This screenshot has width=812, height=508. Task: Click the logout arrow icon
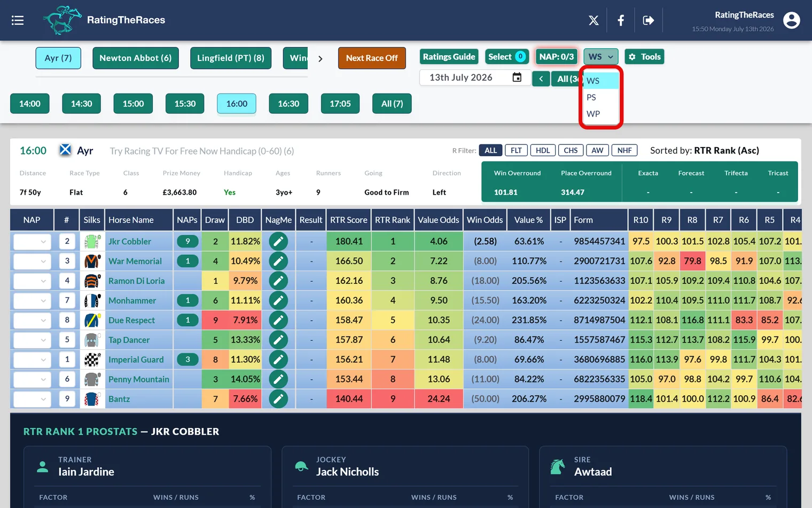[649, 20]
